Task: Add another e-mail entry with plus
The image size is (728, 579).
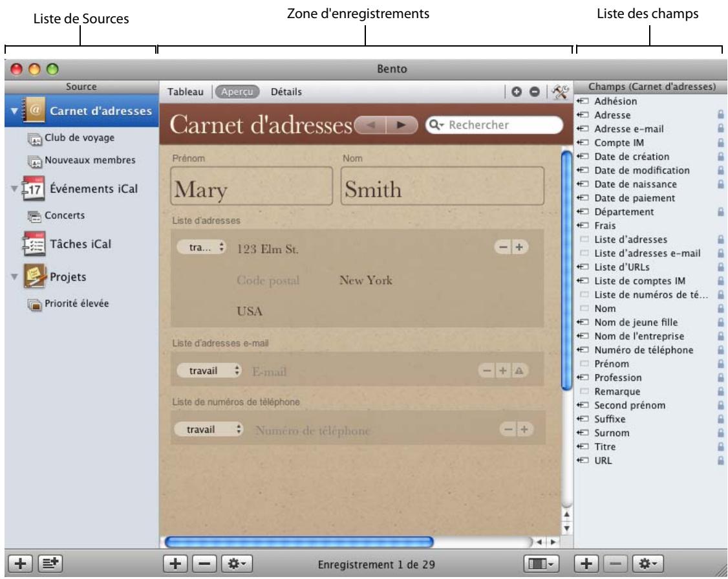Action: pos(503,371)
